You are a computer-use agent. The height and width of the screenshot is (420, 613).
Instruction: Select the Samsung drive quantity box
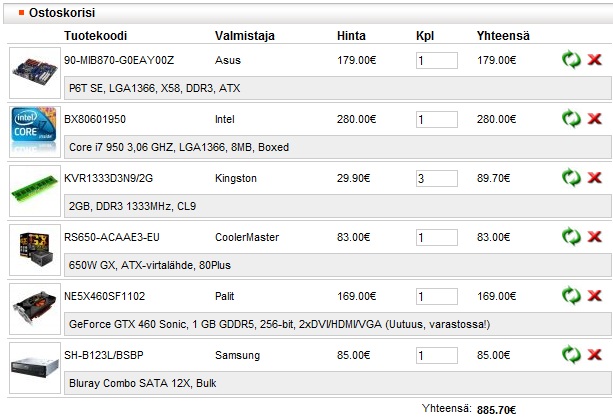tap(436, 356)
